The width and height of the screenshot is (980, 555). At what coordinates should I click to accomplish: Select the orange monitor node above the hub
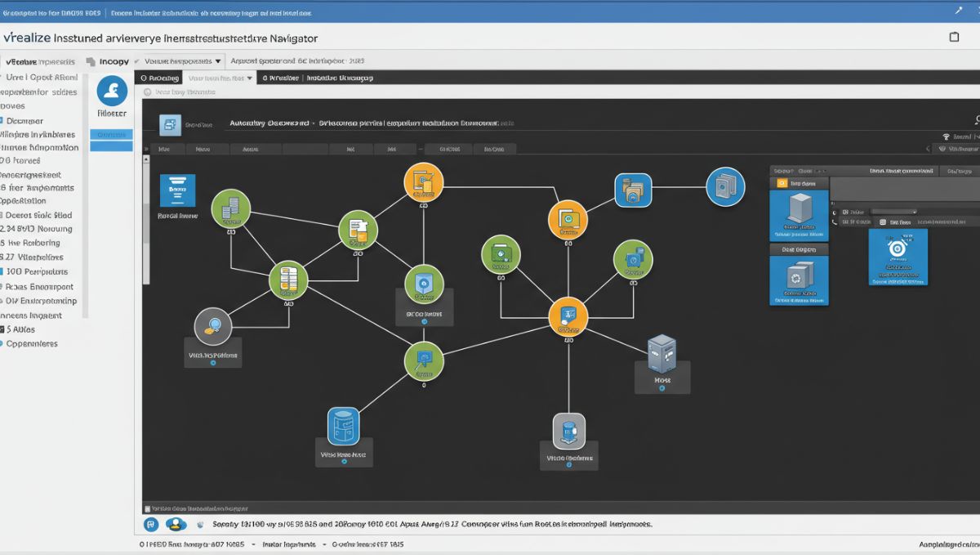pyautogui.click(x=568, y=218)
